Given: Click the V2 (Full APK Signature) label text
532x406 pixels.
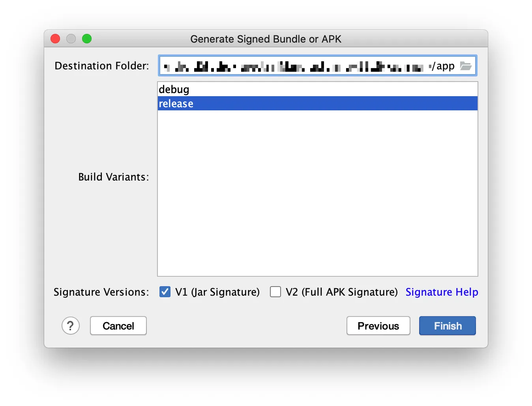Looking at the screenshot, I should [342, 292].
